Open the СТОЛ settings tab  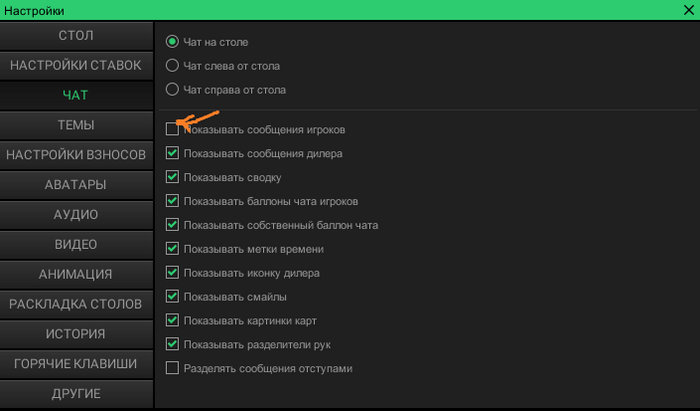[x=77, y=36]
